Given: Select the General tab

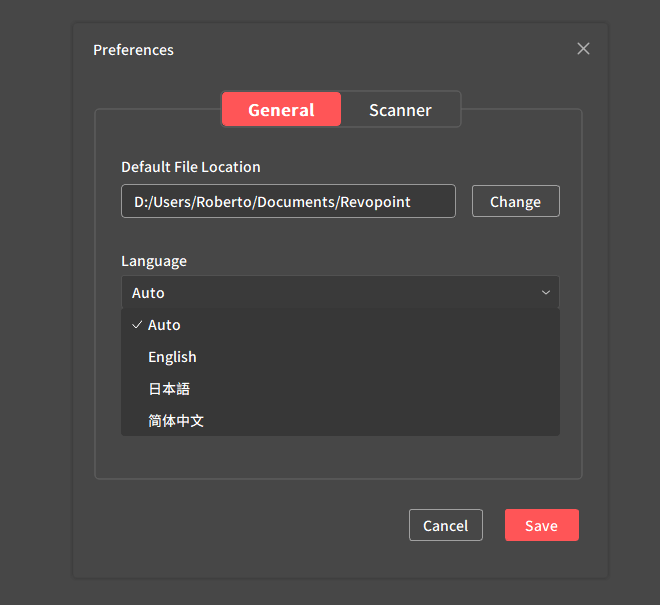Looking at the screenshot, I should [x=281, y=110].
